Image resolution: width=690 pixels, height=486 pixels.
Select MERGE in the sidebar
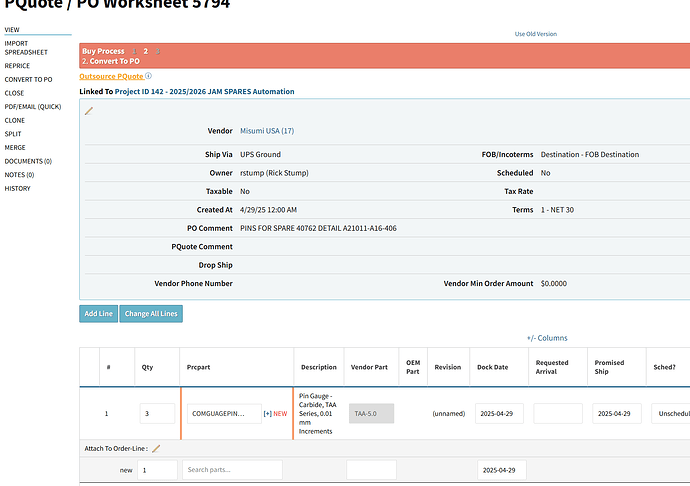click(x=15, y=147)
